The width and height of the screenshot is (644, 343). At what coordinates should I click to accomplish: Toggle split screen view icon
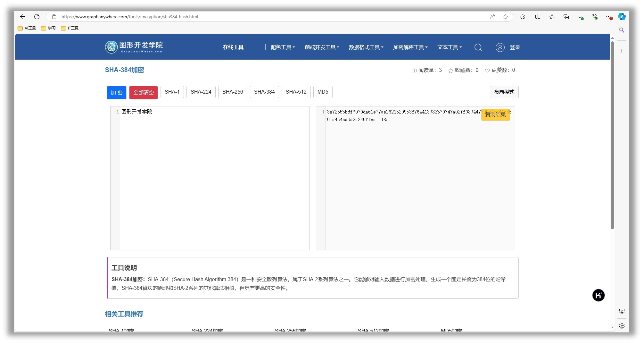tap(538, 17)
